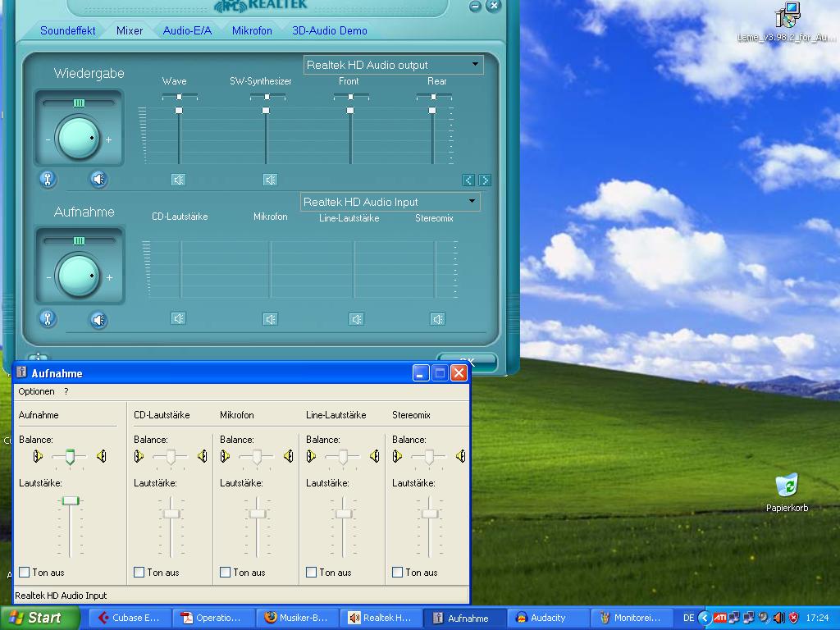Open the Soundeffekt tab in Realtek

tap(67, 30)
